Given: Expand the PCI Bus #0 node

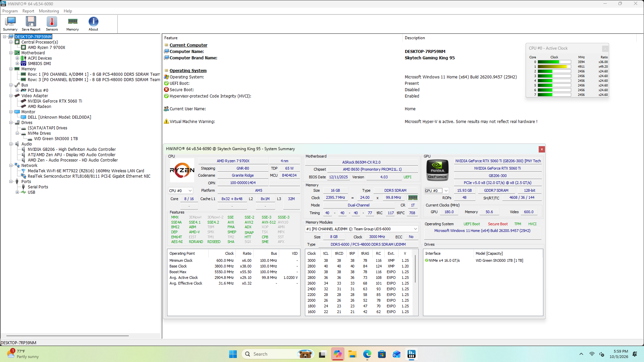Looking at the screenshot, I should 17,90.
